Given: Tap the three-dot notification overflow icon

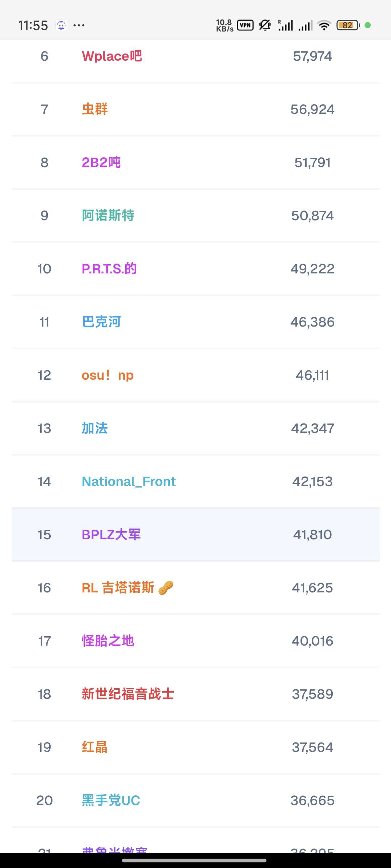Looking at the screenshot, I should [x=79, y=25].
